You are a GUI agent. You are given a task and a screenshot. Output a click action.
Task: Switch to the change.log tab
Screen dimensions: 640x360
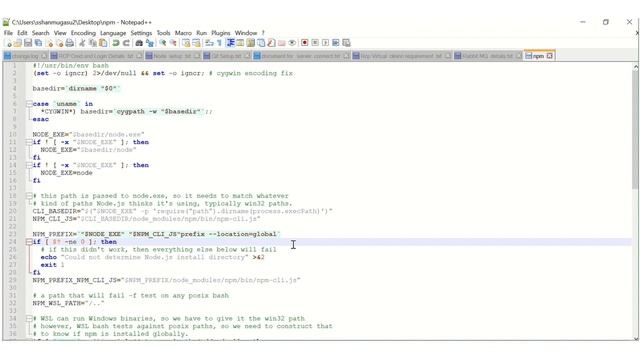coord(25,56)
